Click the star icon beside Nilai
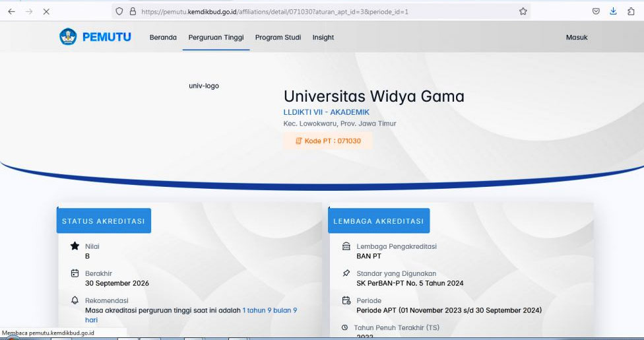Image resolution: width=644 pixels, height=340 pixels. [75, 246]
